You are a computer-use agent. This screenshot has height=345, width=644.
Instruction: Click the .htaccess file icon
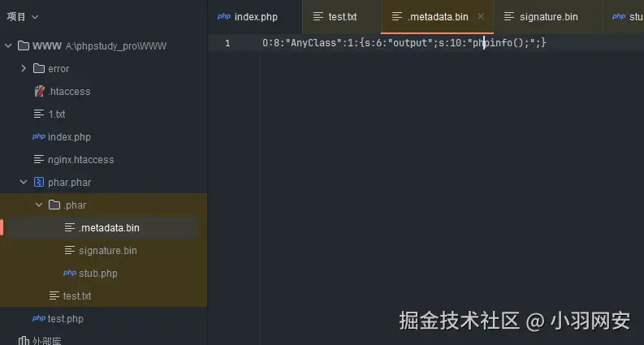39,91
